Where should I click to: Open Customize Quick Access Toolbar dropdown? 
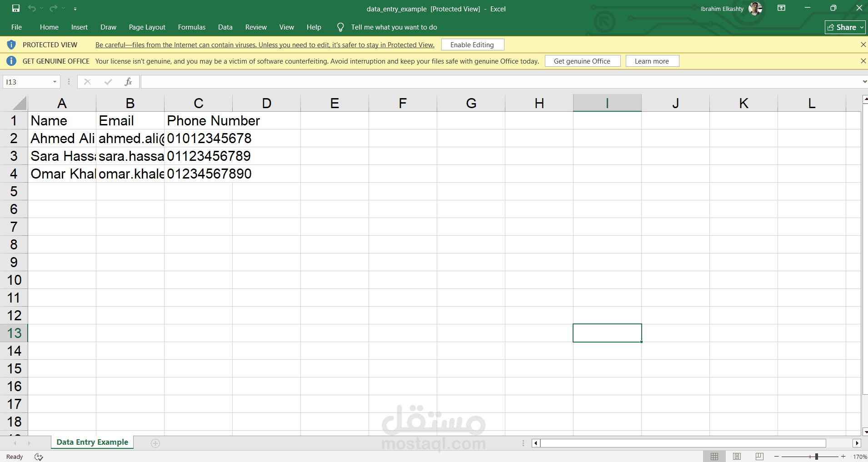click(75, 9)
